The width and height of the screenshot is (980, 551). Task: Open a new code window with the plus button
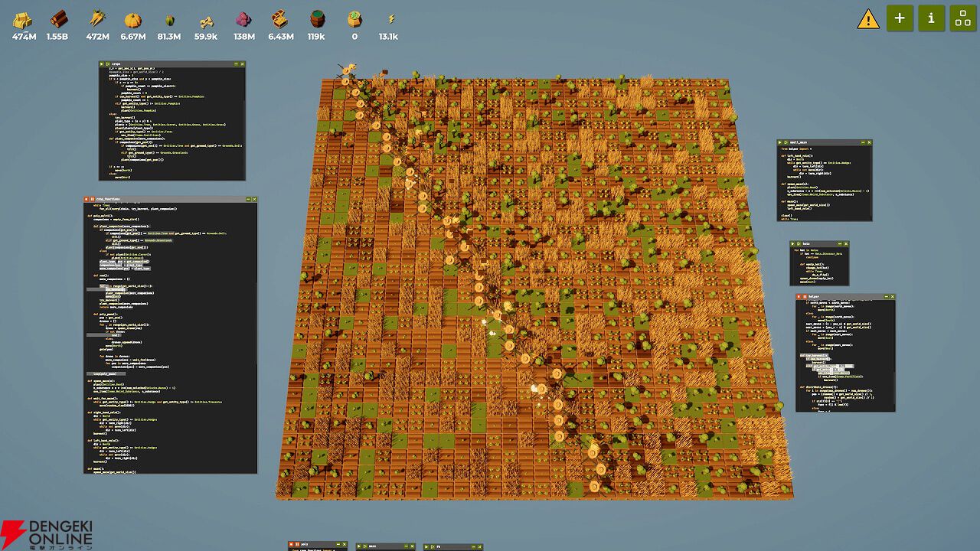(x=900, y=18)
